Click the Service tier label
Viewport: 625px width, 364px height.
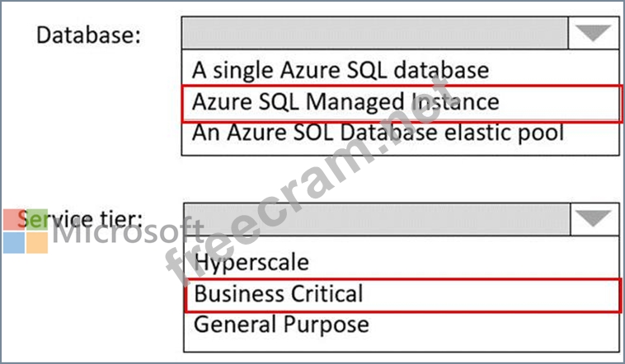click(x=87, y=220)
